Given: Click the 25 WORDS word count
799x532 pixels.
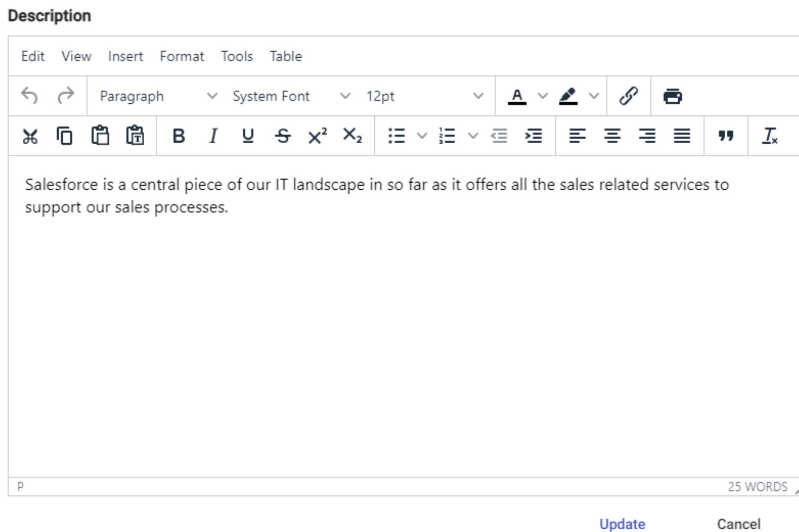Looking at the screenshot, I should tap(758, 487).
